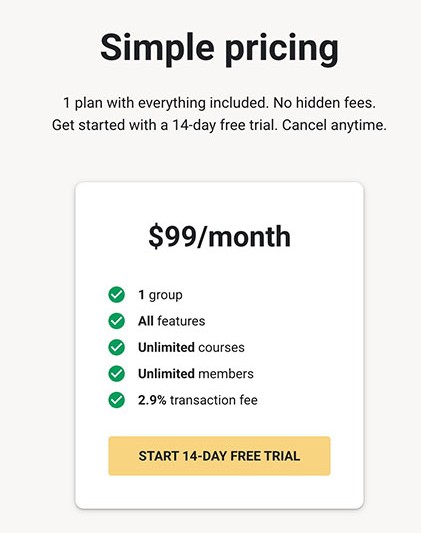This screenshot has width=421, height=533.
Task: Click the checkmark next to Unlimited members
Action: click(x=117, y=374)
